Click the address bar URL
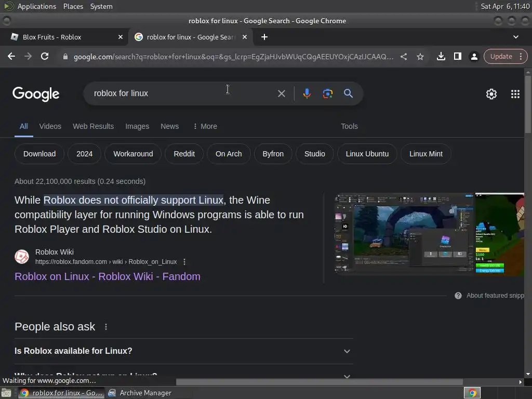This screenshot has width=532, height=399. pyautogui.click(x=233, y=57)
